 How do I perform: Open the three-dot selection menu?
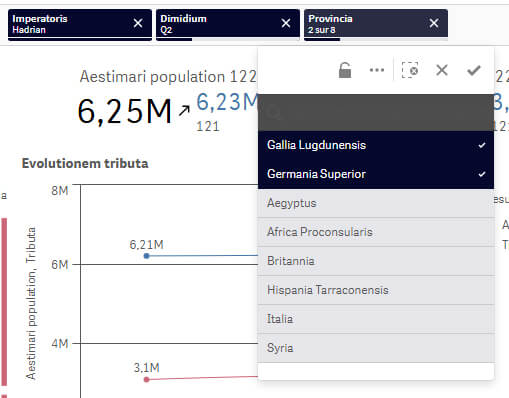377,70
